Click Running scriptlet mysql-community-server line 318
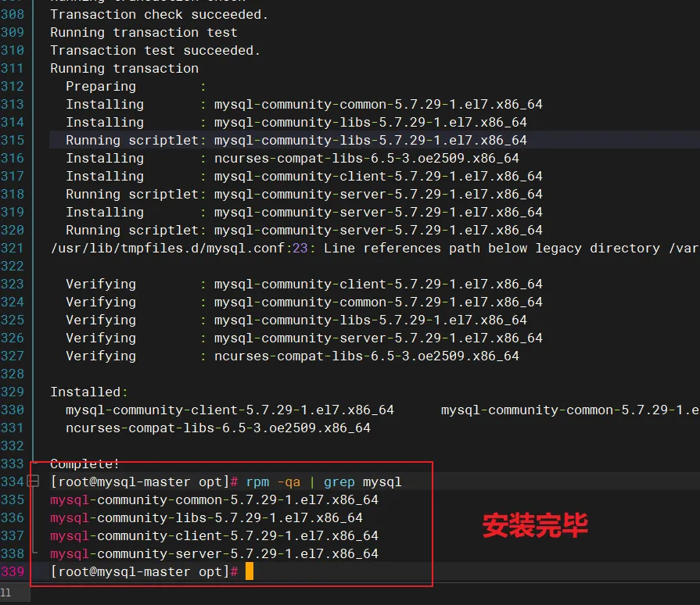The width and height of the screenshot is (700, 605). [304, 194]
